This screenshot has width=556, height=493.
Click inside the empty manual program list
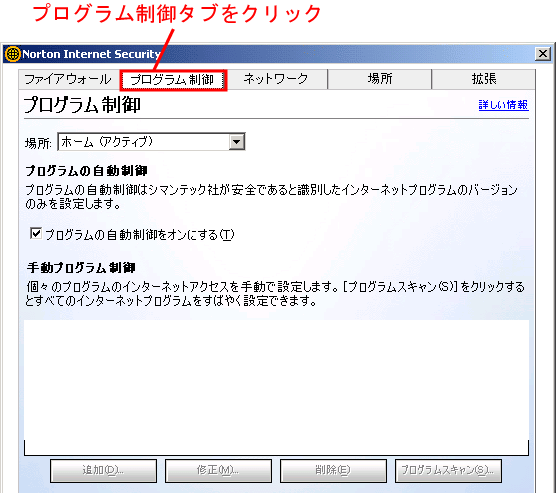click(x=276, y=387)
